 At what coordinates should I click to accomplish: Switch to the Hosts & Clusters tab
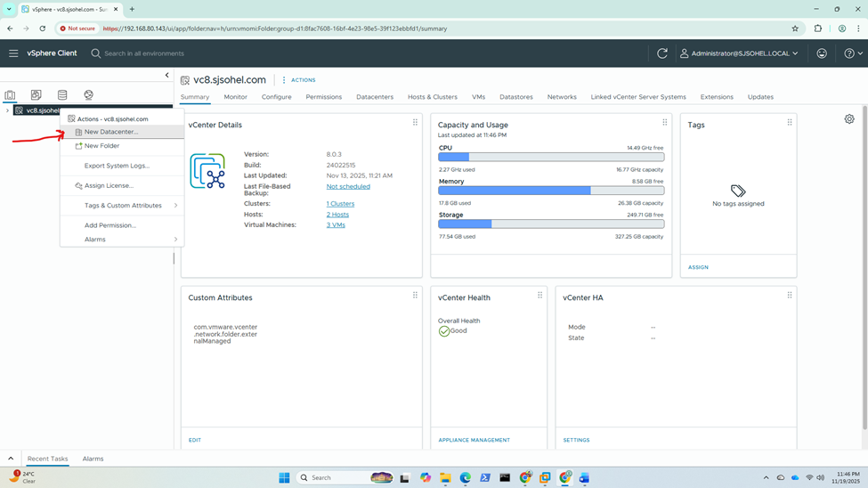coord(433,97)
